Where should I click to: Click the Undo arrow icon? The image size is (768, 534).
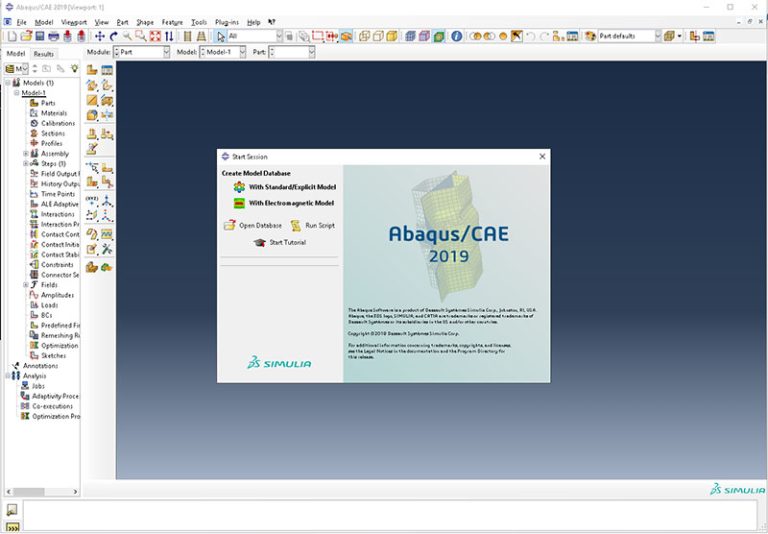[x=530, y=36]
